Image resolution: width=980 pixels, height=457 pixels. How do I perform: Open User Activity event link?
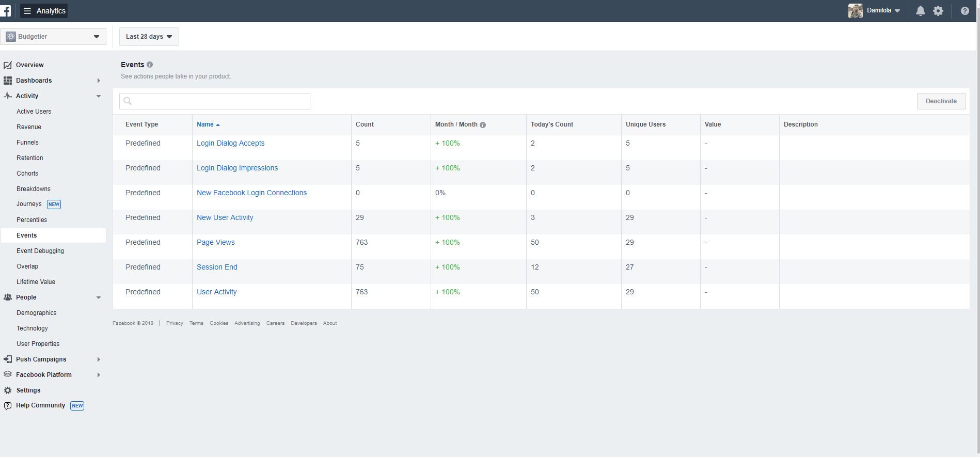(x=216, y=292)
